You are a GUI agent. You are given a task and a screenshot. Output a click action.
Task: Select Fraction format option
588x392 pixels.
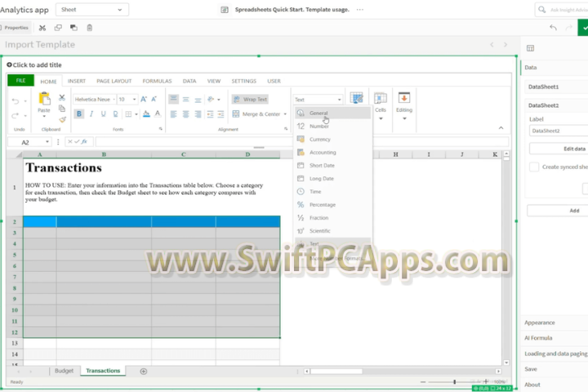coord(332,217)
